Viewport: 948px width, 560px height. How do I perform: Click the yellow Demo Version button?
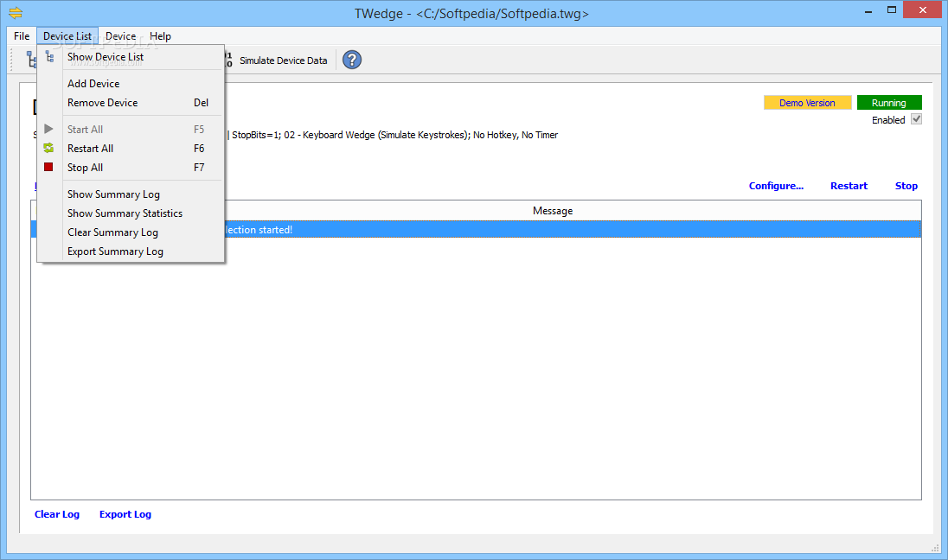click(x=807, y=103)
